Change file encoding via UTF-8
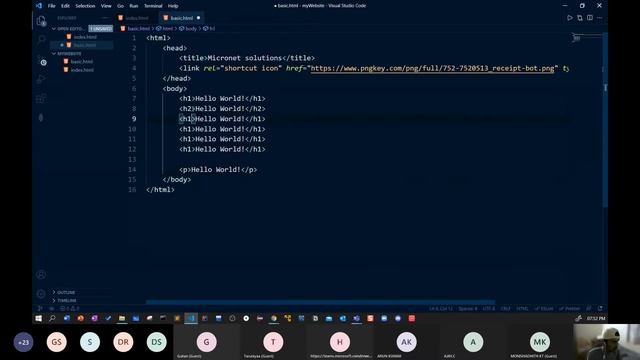 pos(489,309)
